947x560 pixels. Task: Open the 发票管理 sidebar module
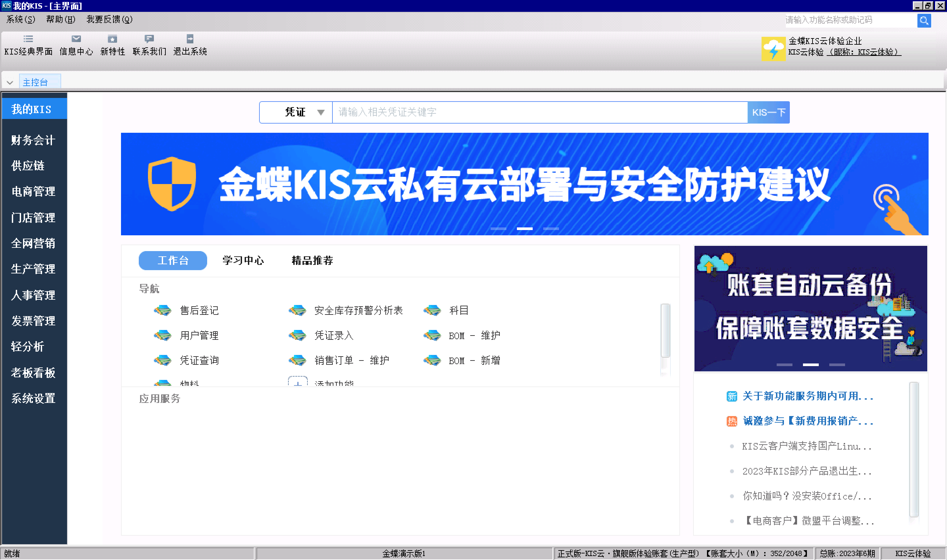(x=33, y=320)
